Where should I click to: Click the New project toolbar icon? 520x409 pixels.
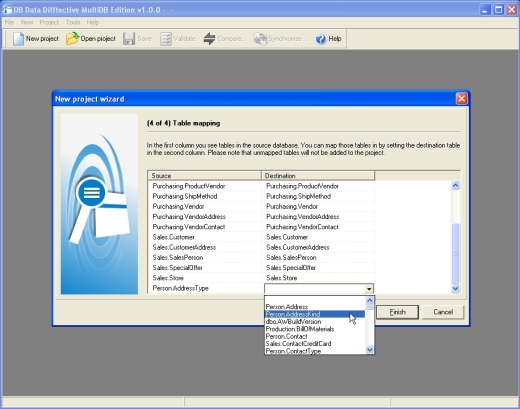(18, 39)
